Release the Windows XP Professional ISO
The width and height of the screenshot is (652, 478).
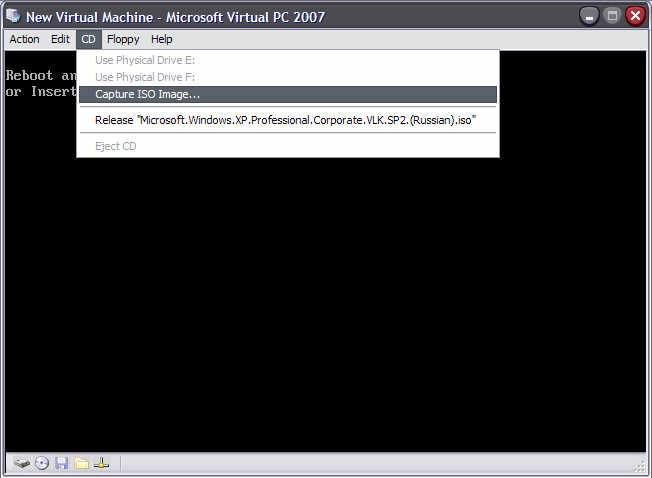[x=288, y=120]
